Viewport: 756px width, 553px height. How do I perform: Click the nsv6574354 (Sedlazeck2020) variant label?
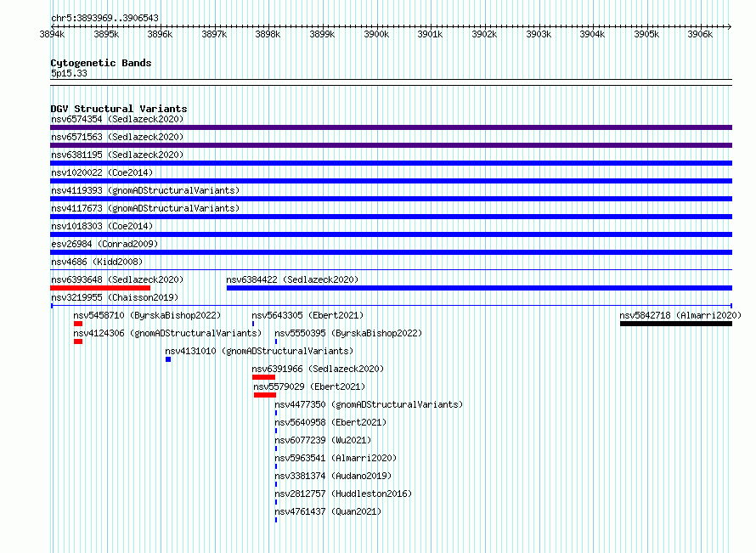tap(117, 119)
